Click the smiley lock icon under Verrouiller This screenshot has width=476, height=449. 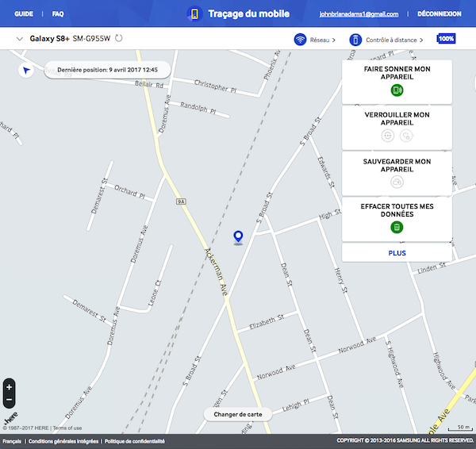(388, 136)
